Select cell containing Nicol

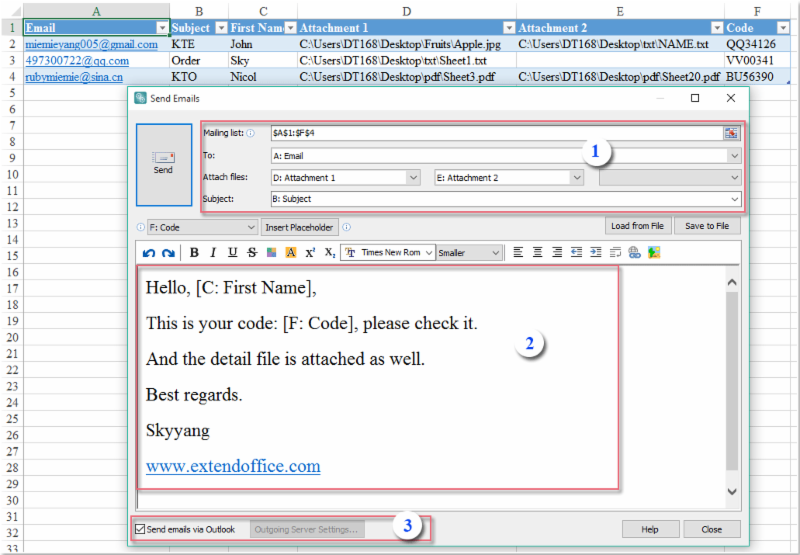[263, 77]
